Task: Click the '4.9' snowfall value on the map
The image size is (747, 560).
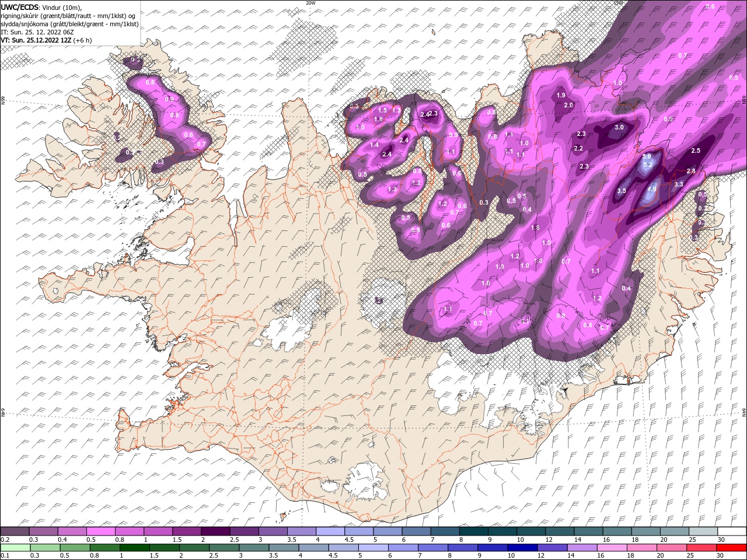Action: click(x=652, y=189)
